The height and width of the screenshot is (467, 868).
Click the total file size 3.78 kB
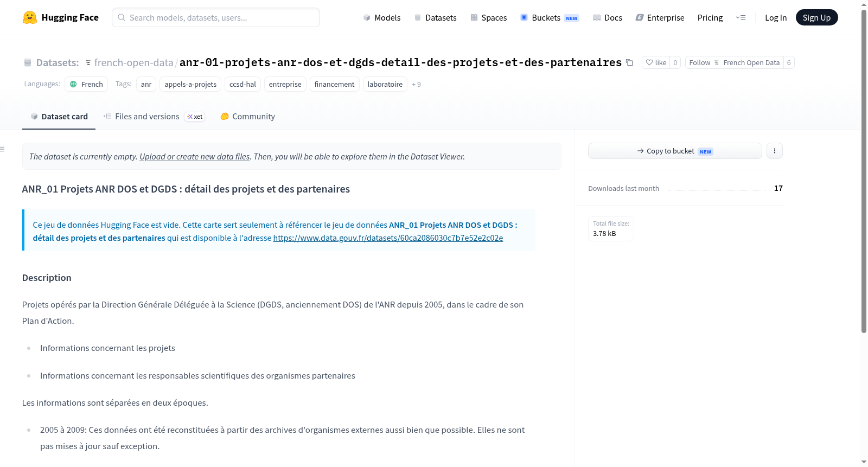[604, 233]
